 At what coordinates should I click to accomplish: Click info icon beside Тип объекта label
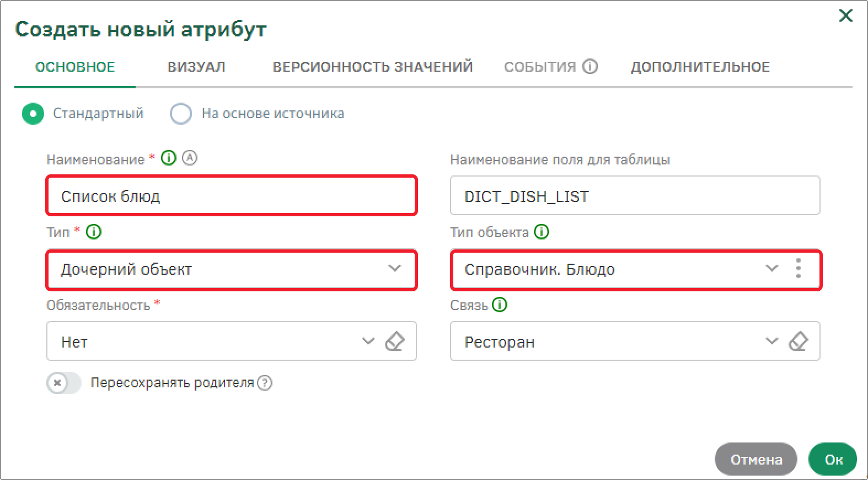point(542,232)
